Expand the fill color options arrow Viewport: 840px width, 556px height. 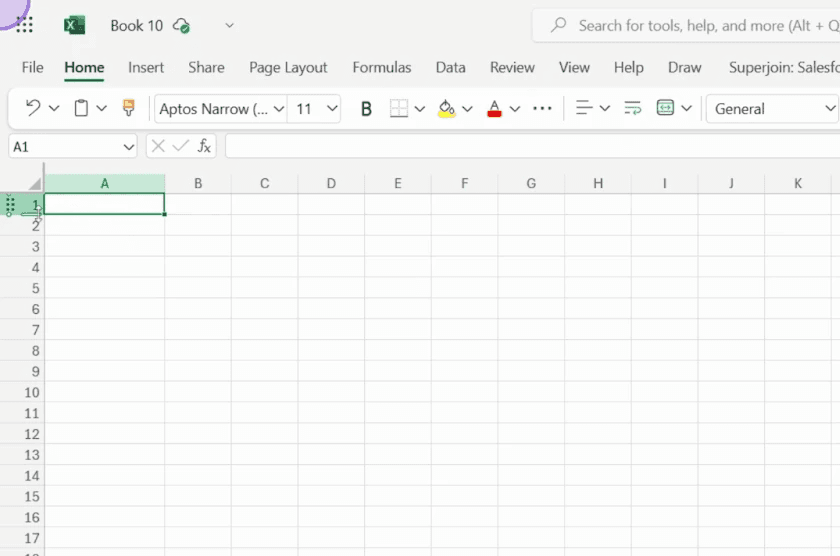(x=468, y=109)
